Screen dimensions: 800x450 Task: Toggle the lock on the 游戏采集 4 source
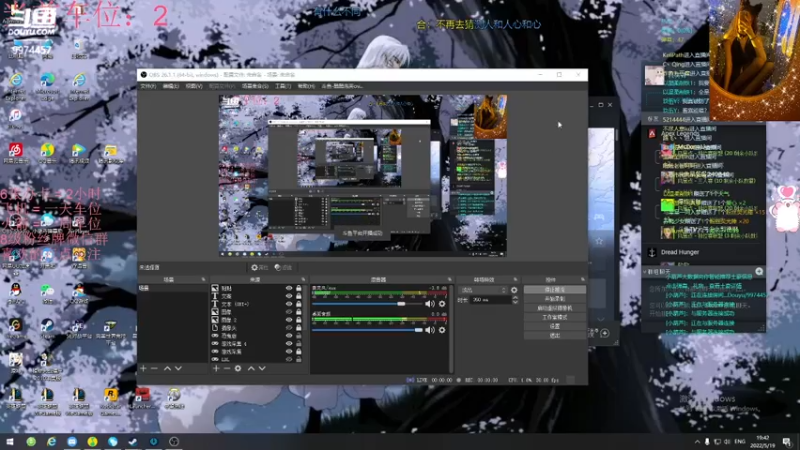298,344
